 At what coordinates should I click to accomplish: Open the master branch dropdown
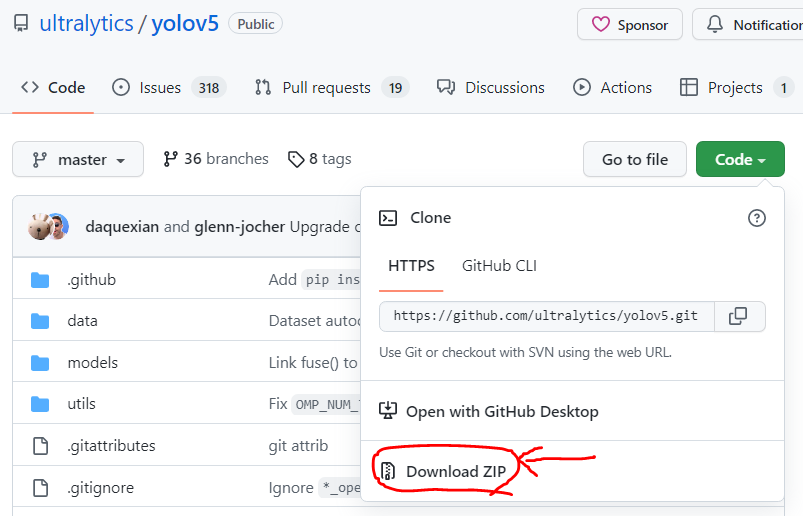click(78, 159)
